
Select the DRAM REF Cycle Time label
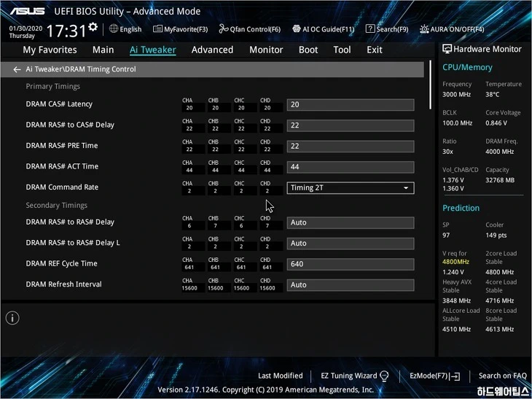(61, 263)
